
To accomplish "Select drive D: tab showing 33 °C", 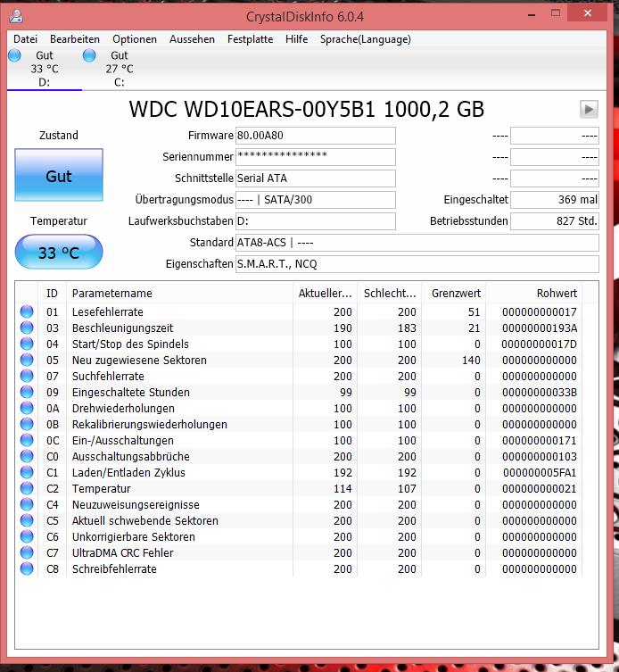I will point(45,69).
